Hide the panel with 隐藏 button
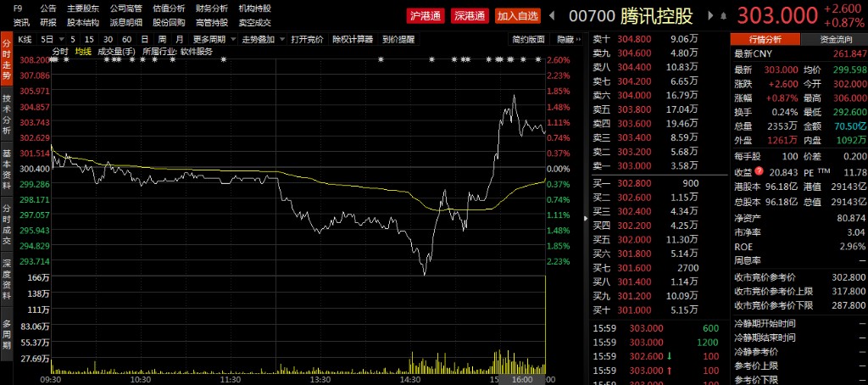Viewport: 868px width, 385px height. (569, 39)
